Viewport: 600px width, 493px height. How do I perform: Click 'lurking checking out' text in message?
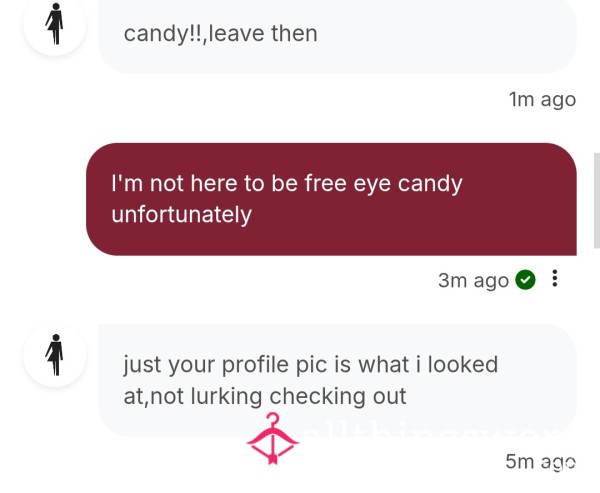(298, 396)
